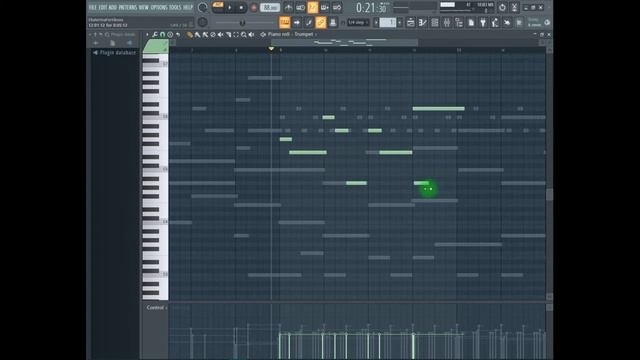Select next pattern with right arrow

coord(400,22)
